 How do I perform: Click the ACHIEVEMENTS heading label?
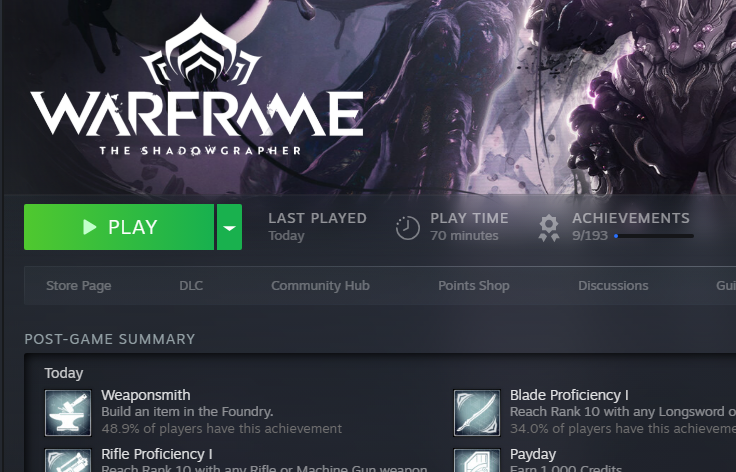631,218
